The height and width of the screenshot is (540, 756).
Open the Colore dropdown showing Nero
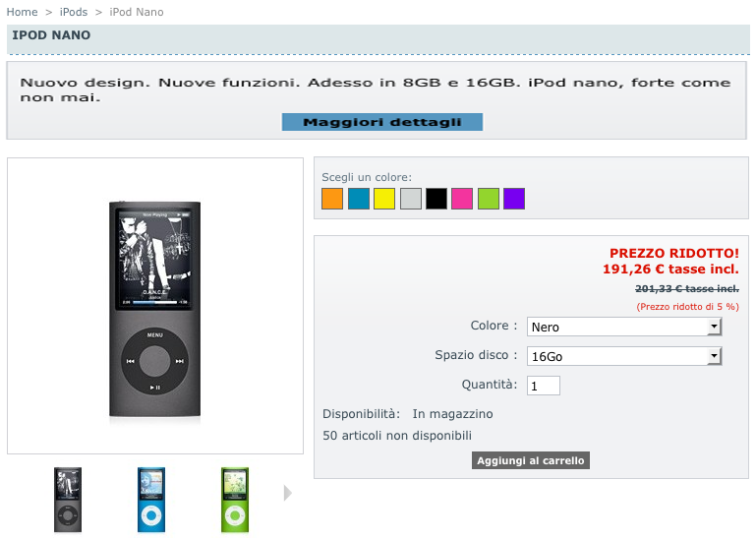(624, 327)
